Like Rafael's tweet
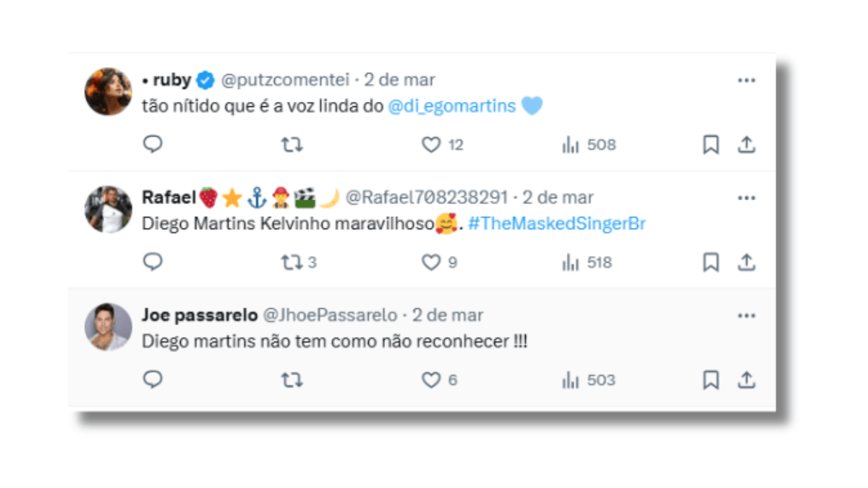This screenshot has width=868, height=488. pyautogui.click(x=433, y=262)
